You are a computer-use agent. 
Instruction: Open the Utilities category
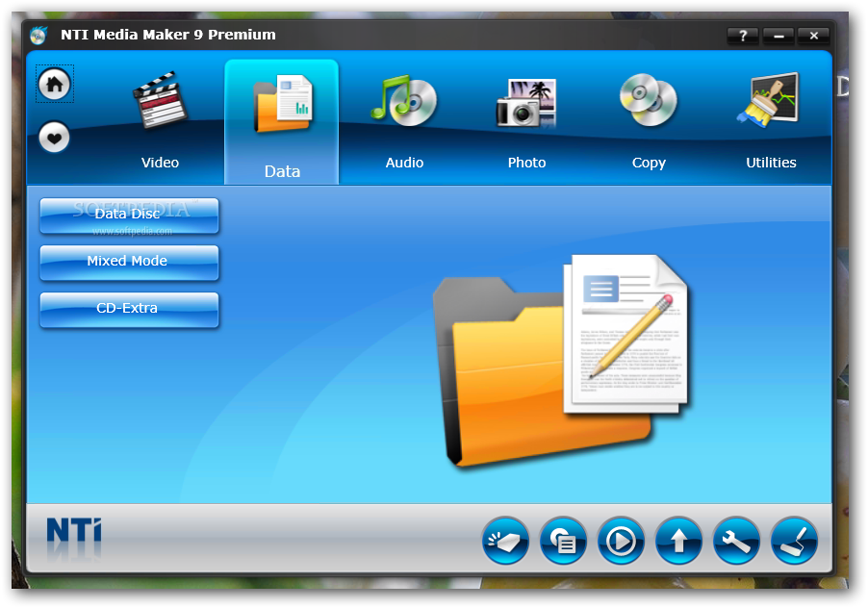tap(771, 122)
